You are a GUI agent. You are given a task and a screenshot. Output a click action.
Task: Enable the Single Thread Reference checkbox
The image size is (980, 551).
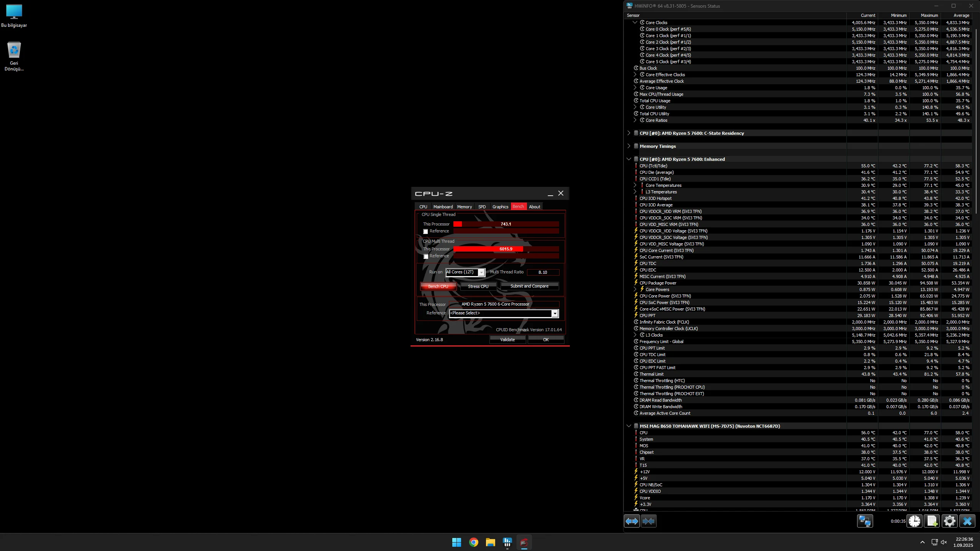pyautogui.click(x=425, y=232)
